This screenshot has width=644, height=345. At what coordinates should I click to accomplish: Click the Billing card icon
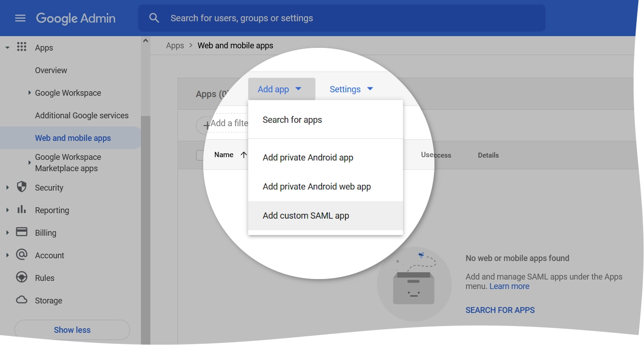click(x=22, y=232)
